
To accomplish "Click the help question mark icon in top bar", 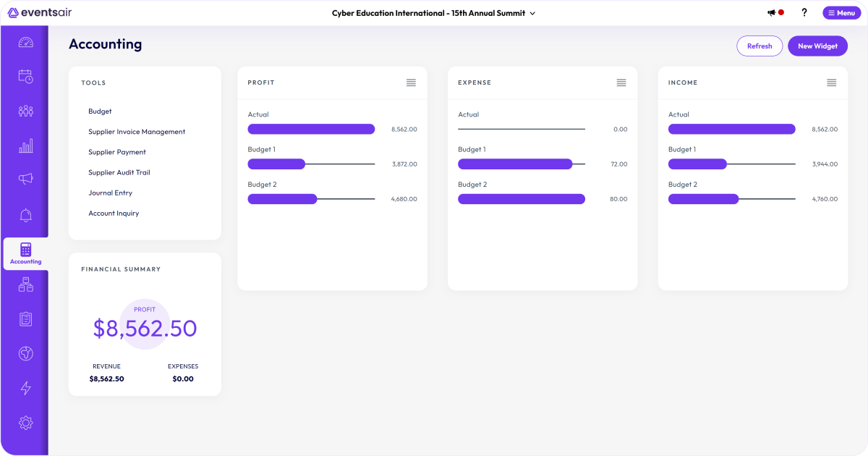I will coord(804,12).
